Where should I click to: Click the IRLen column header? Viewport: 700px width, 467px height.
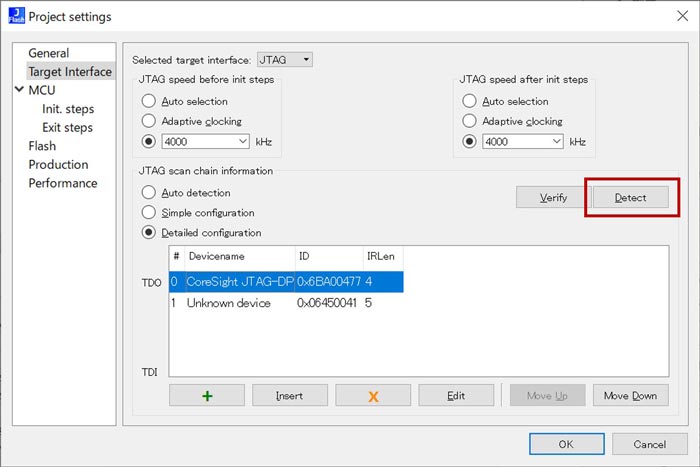pyautogui.click(x=383, y=256)
